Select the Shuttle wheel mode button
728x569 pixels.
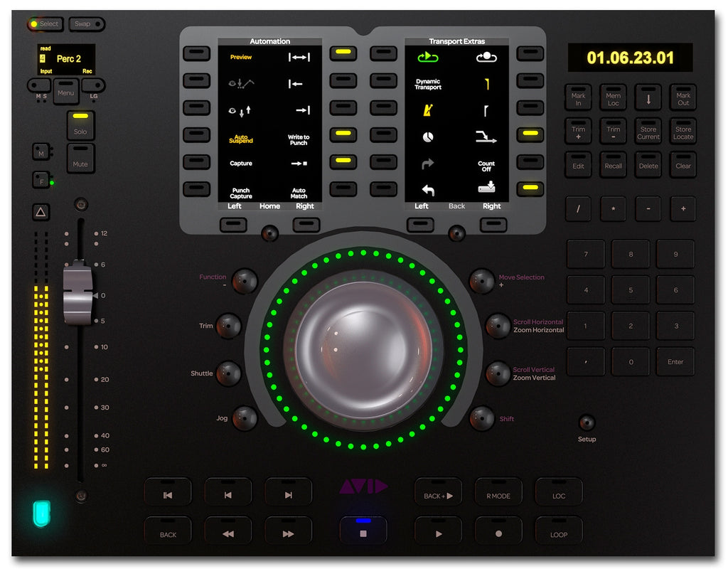[x=229, y=373]
